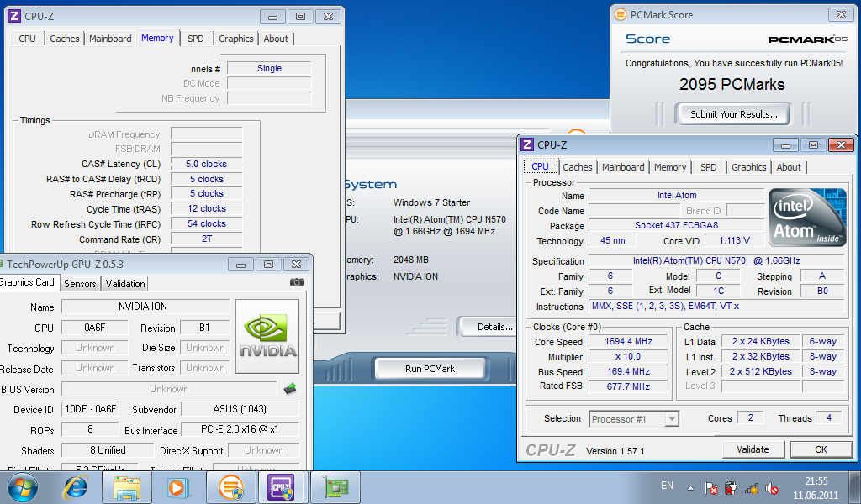The image size is (861, 504).
Task: Click the Validate button in CPU-Z
Action: point(753,449)
